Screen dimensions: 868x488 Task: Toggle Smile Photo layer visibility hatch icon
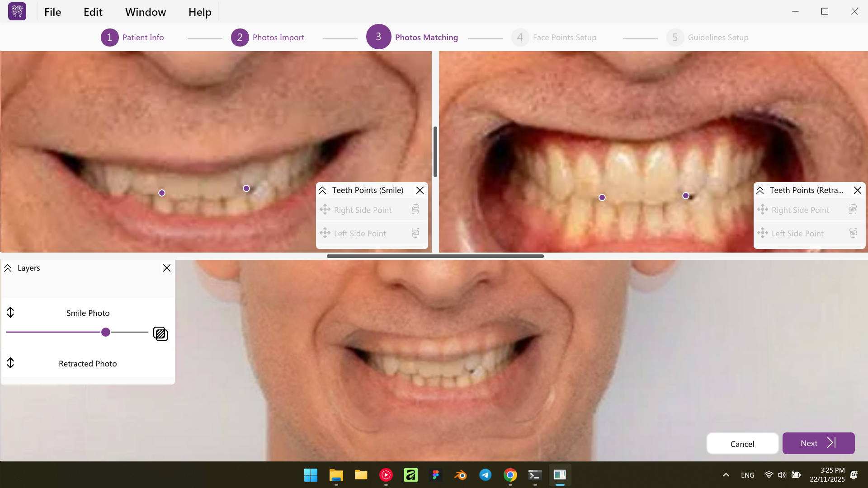coord(160,334)
